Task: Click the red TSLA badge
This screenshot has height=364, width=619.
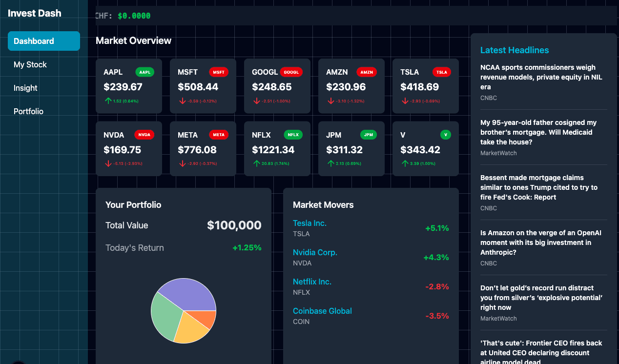Action: click(442, 72)
